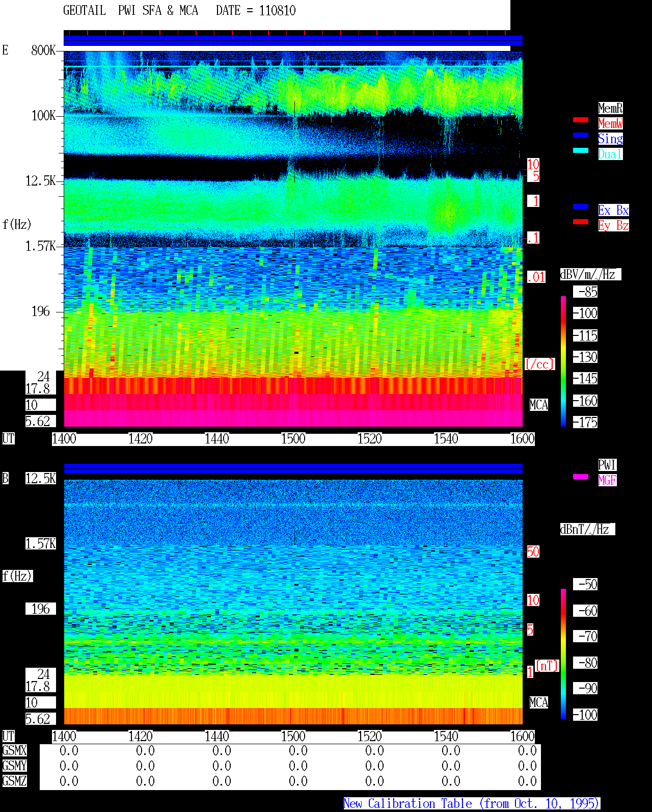Click the -115 color scale value
Viewport: 652px width, 812px height.
(585, 335)
